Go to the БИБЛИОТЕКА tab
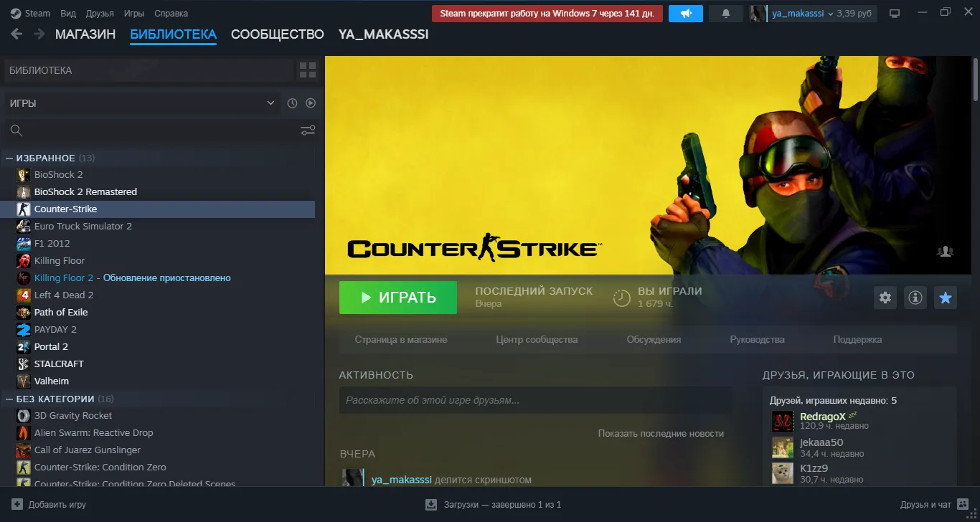The height and width of the screenshot is (522, 980). coord(173,34)
